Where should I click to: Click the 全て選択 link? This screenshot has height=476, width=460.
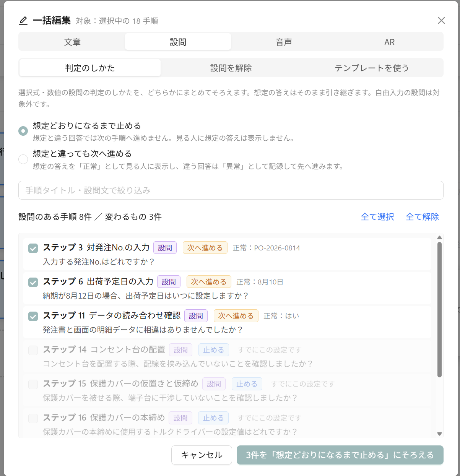coord(377,217)
